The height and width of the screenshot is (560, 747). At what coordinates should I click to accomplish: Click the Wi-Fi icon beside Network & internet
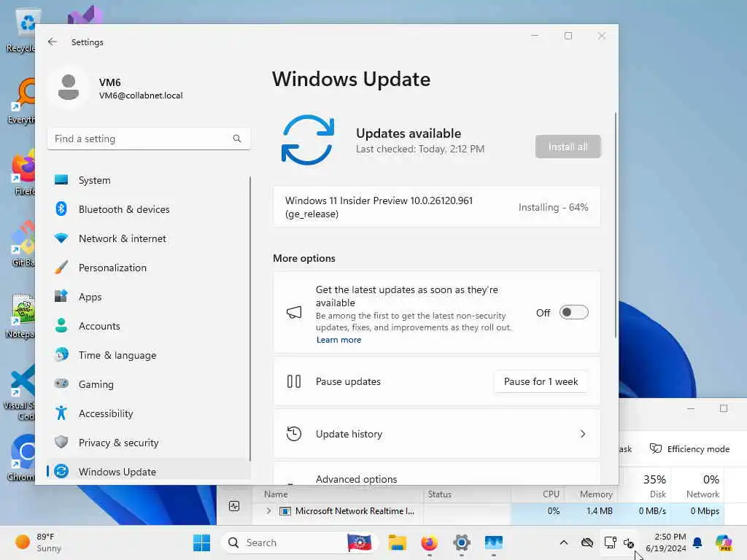[x=61, y=238]
